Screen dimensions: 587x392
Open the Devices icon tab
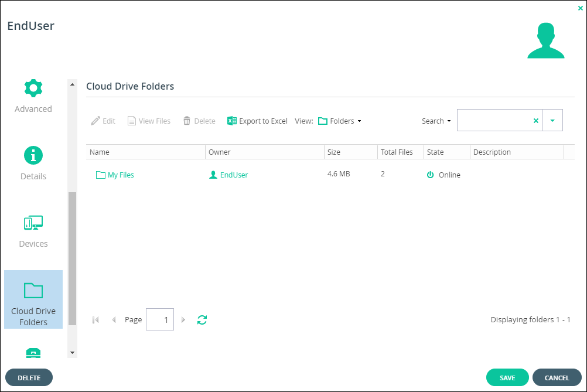33,231
